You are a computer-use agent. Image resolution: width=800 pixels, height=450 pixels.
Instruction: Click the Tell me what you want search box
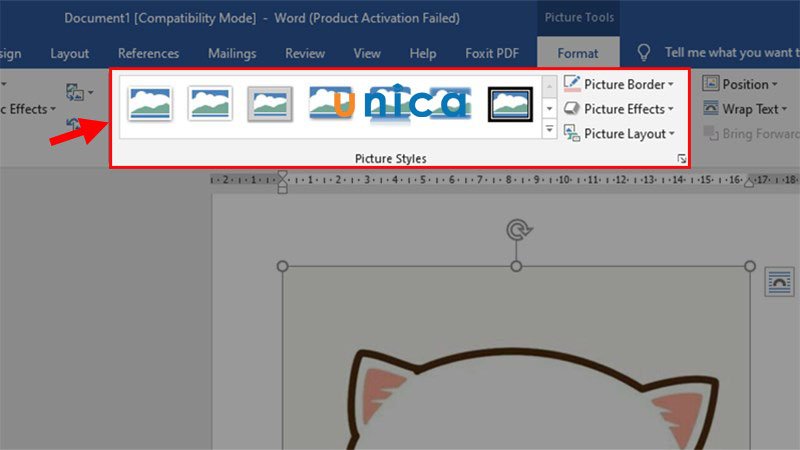tap(730, 52)
